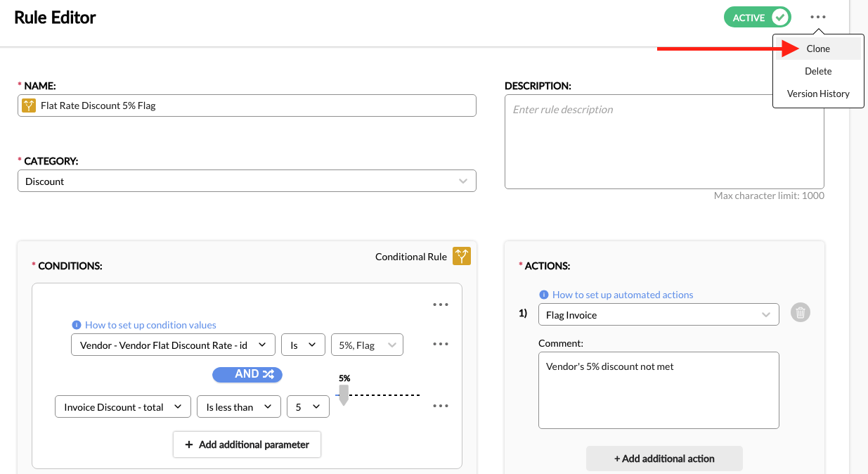Select Clone from the options menu
The height and width of the screenshot is (474, 868).
(818, 49)
